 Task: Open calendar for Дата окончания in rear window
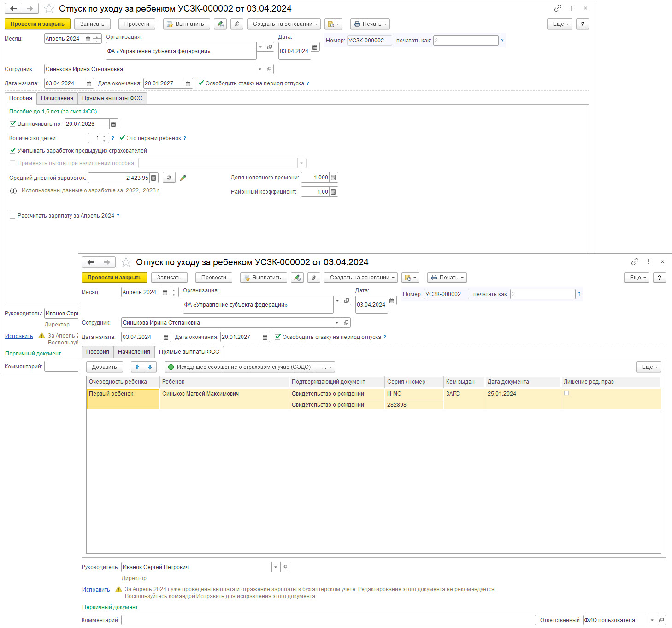[x=188, y=83]
